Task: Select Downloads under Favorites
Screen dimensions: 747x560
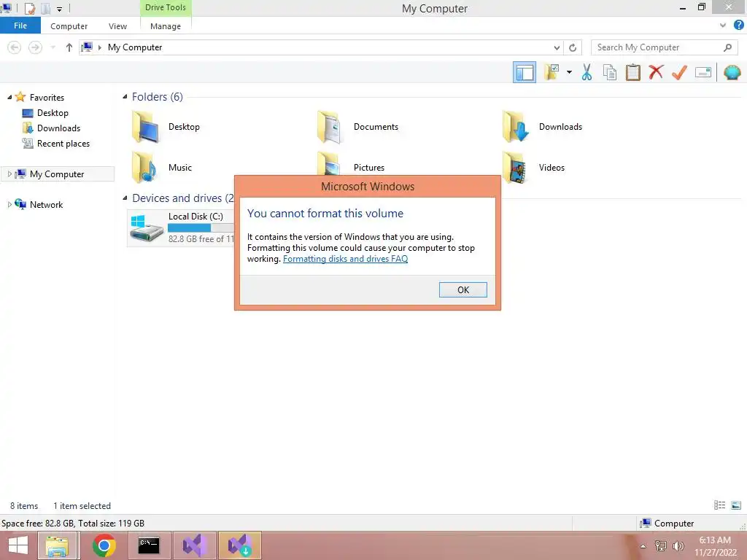Action: pos(58,128)
